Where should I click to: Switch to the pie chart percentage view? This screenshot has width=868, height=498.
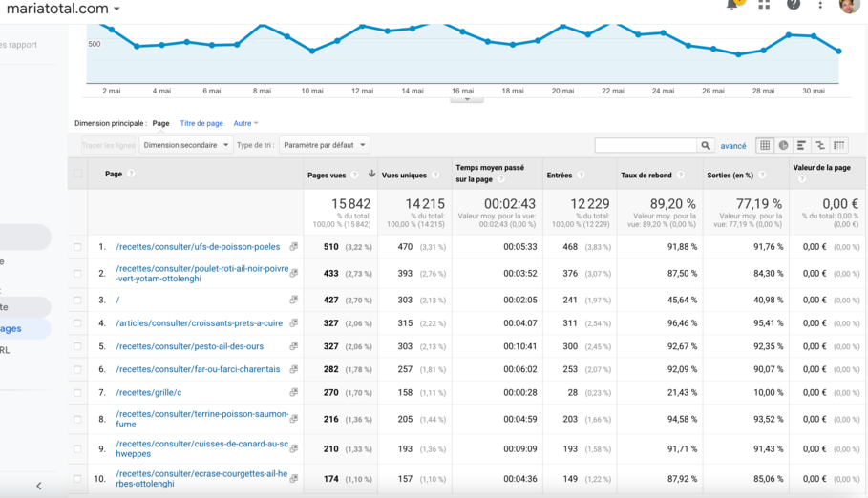(x=783, y=145)
